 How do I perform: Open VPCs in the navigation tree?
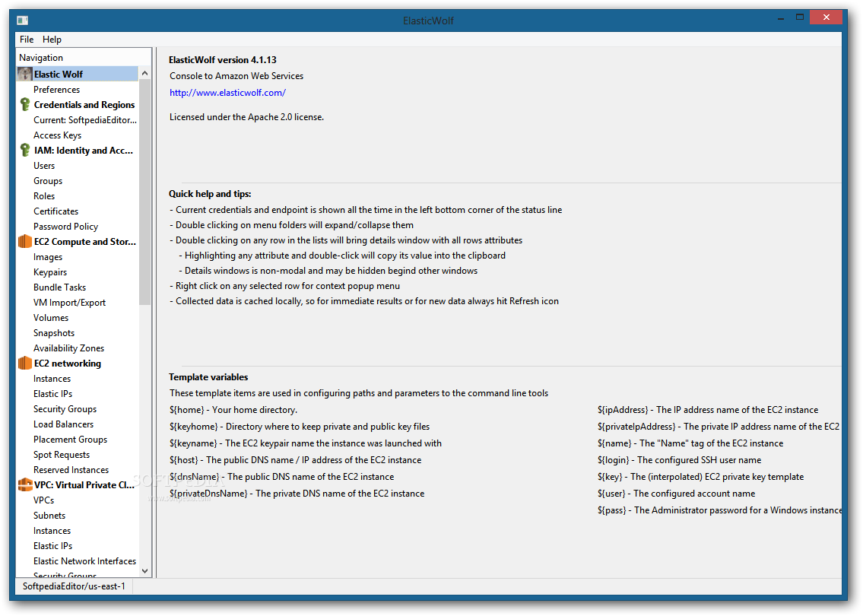43,500
